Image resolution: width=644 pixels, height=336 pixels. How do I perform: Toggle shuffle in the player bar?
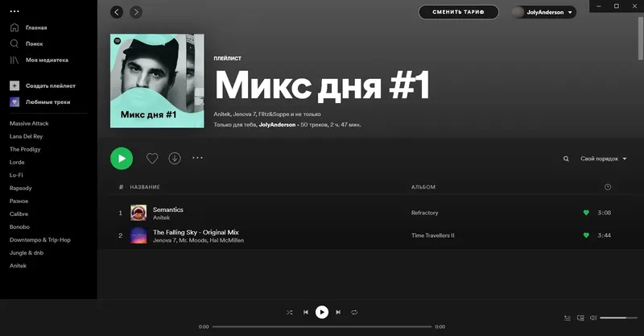(290, 312)
